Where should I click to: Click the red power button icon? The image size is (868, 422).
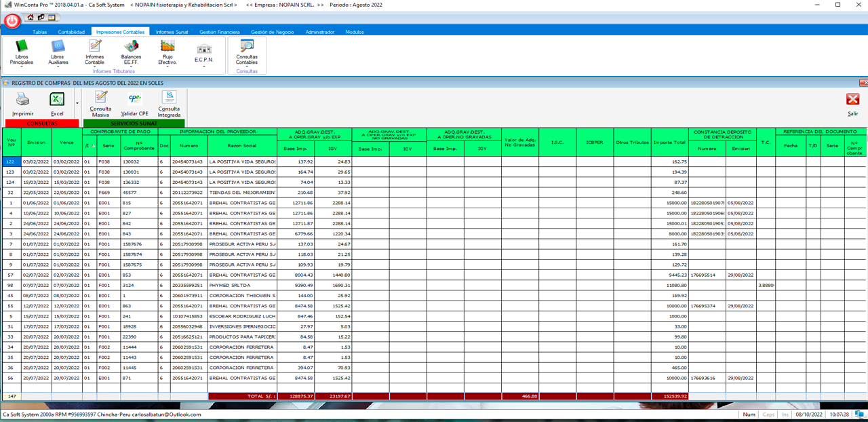pyautogui.click(x=12, y=21)
